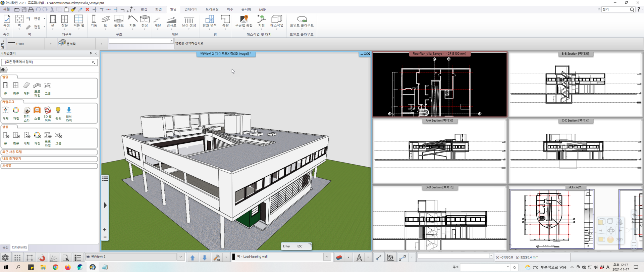Open the 문서적 display style dropdown
Screen dimensions: 644x272
tap(101, 44)
